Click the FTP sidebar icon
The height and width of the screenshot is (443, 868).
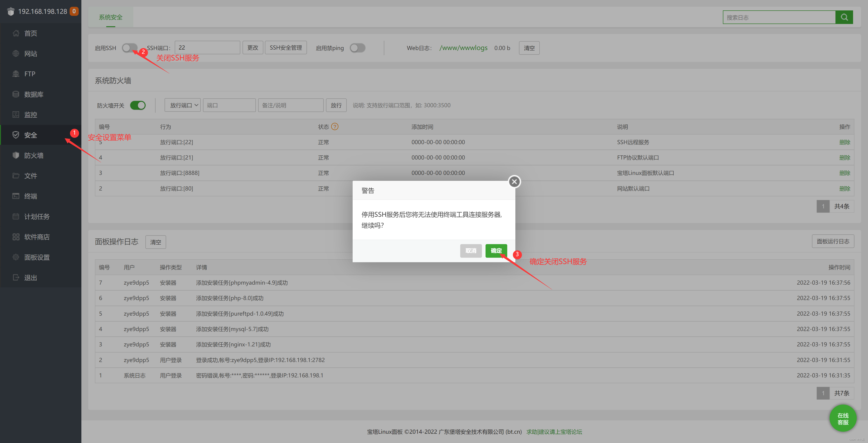16,74
